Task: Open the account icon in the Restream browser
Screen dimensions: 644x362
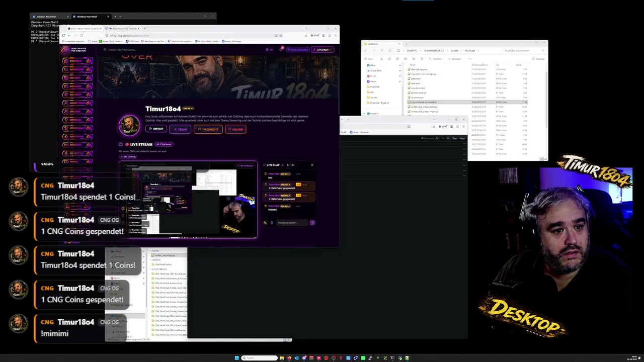Action: coord(450,126)
